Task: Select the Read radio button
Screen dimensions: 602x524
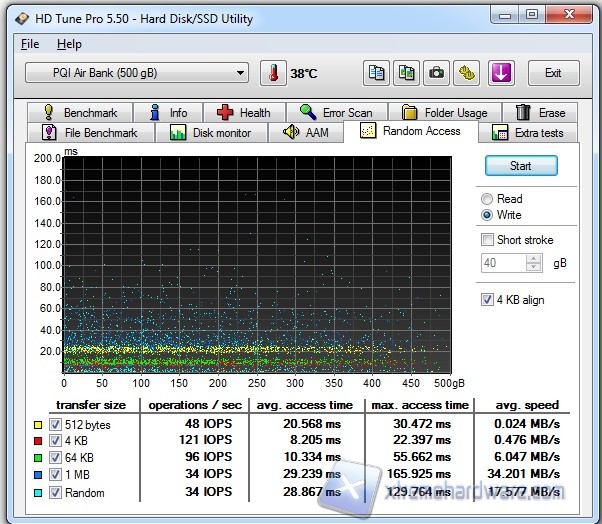Action: coord(487,199)
